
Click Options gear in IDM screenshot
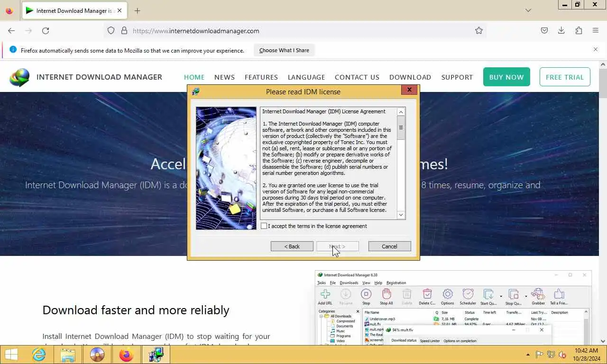click(x=448, y=297)
